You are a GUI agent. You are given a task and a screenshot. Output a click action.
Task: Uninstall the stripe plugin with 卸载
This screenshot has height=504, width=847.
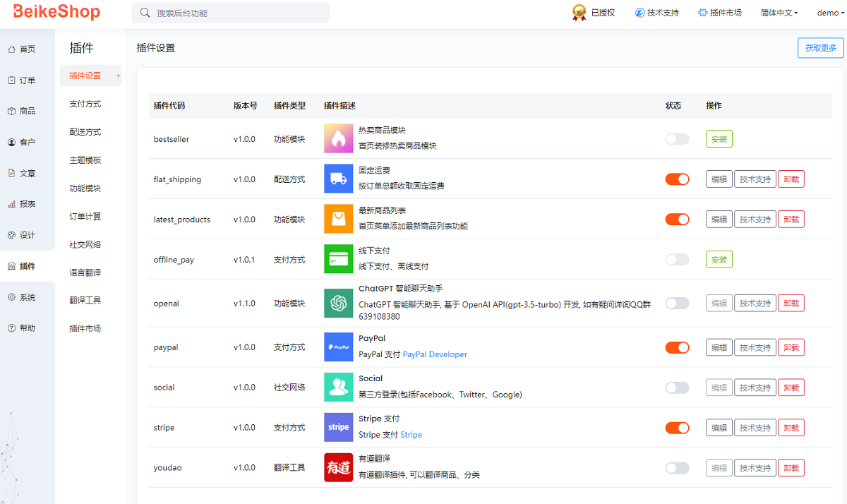(791, 428)
